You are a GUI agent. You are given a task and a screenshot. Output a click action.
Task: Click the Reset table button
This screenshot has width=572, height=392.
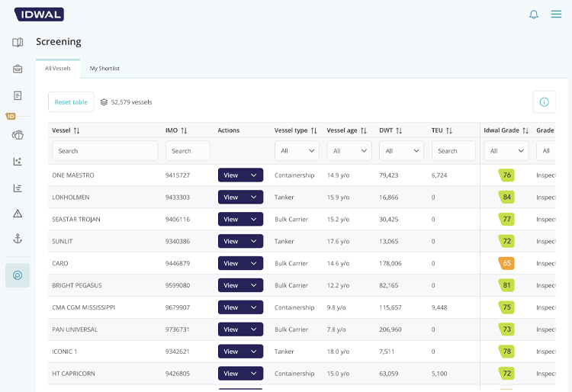(x=71, y=102)
